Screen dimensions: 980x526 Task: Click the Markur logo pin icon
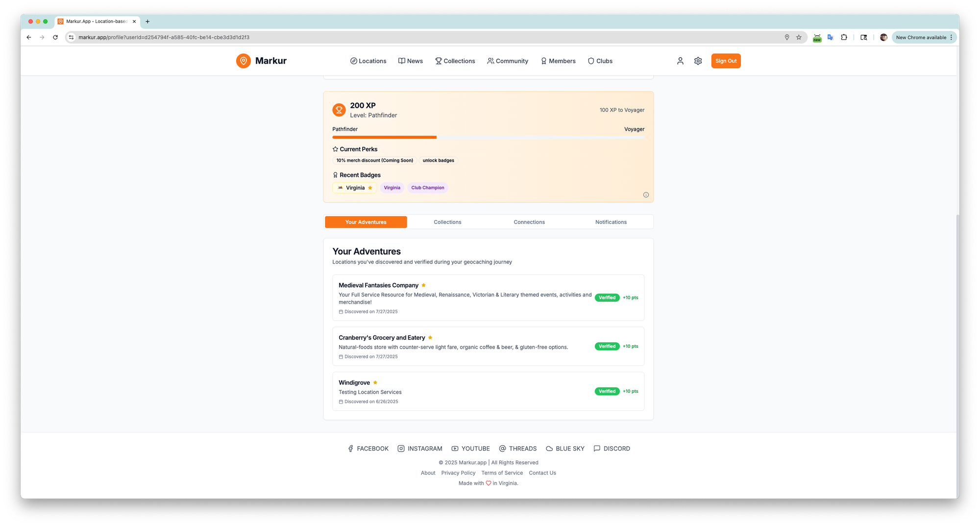click(x=243, y=61)
